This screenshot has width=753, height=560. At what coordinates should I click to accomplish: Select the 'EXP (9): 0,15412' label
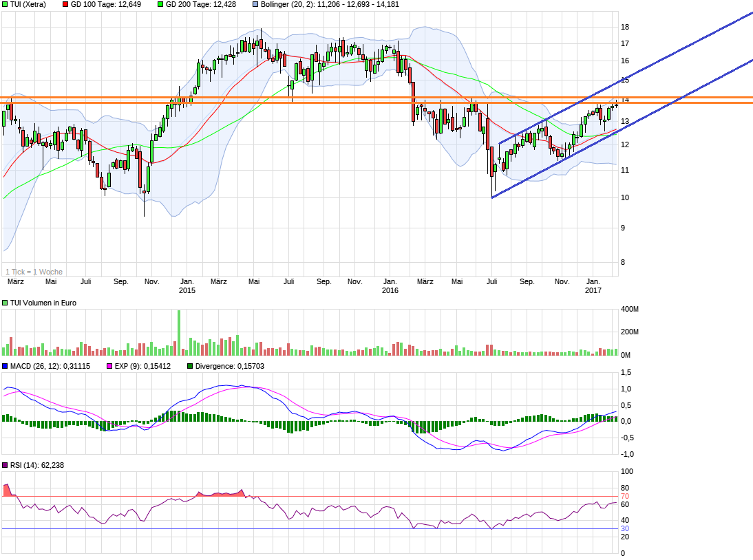142,366
